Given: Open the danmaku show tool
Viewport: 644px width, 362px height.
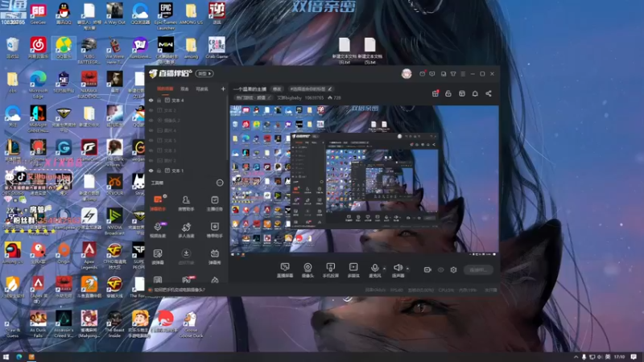Looking at the screenshot, I should coord(214,257).
